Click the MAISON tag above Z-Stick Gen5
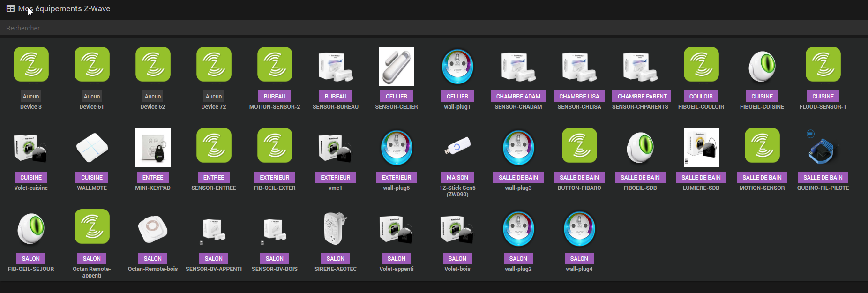The height and width of the screenshot is (293, 868). (x=457, y=177)
